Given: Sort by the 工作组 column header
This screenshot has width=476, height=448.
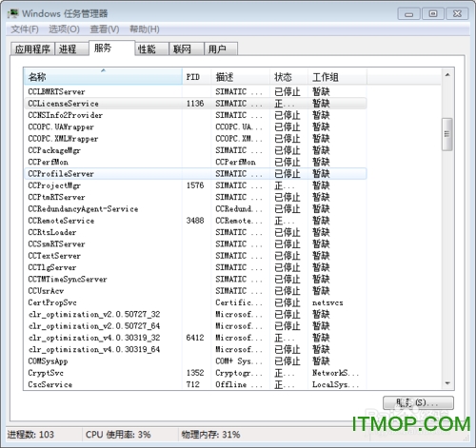Looking at the screenshot, I should pos(337,76).
